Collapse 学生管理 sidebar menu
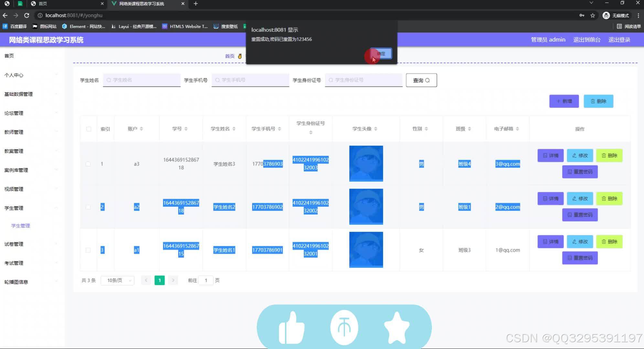Screen dimensions: 644x349 click(x=32, y=208)
